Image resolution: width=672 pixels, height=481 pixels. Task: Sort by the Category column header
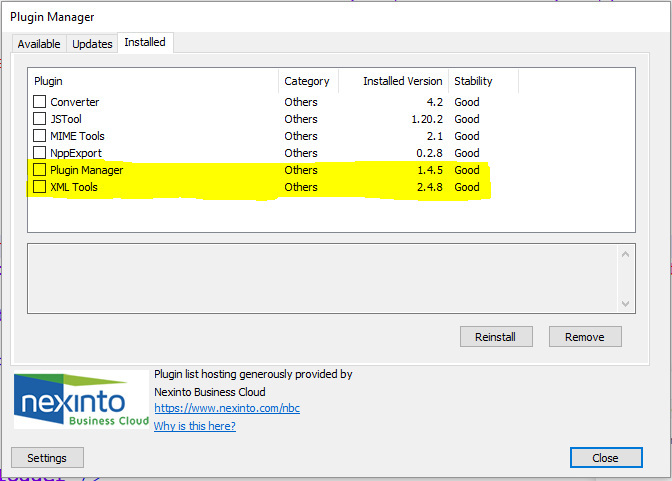click(309, 81)
